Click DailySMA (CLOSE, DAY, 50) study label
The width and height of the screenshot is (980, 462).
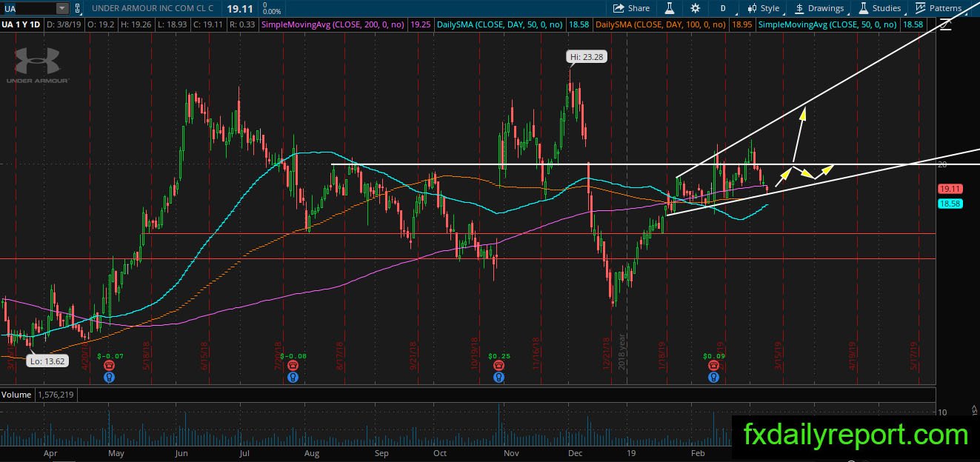click(500, 24)
